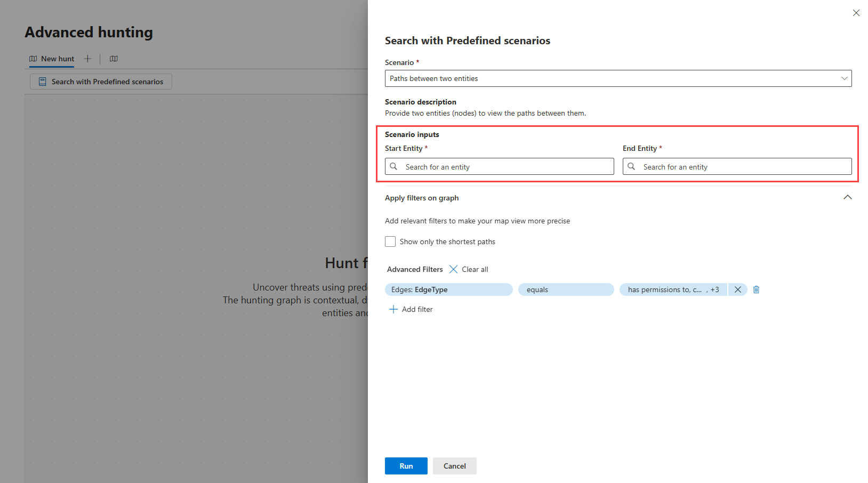Click the magnifier icon in Start Entity field

tap(393, 166)
